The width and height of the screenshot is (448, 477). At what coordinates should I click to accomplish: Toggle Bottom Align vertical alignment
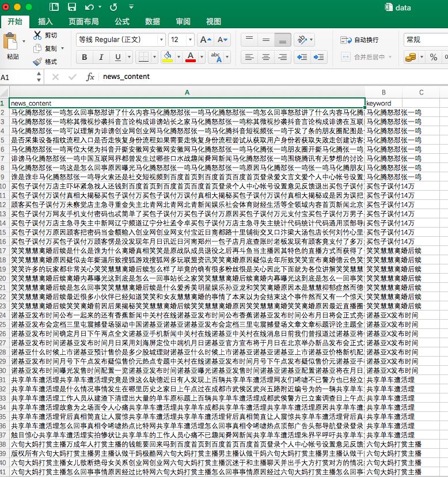[x=283, y=40]
